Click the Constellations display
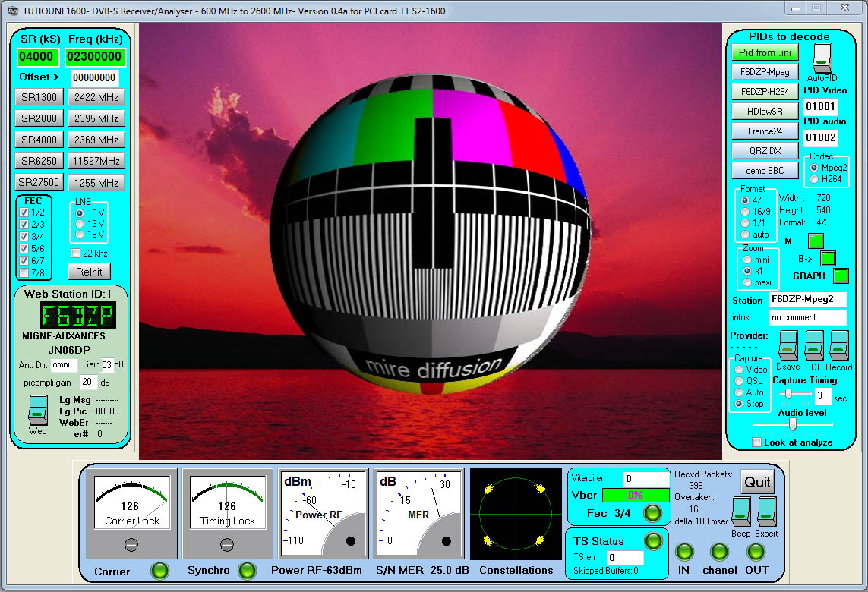 click(516, 514)
